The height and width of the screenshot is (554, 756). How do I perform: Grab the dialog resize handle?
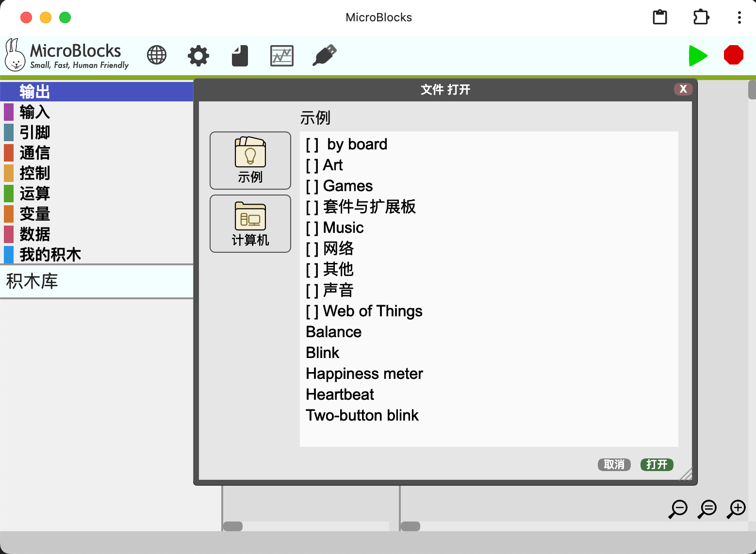pos(686,473)
